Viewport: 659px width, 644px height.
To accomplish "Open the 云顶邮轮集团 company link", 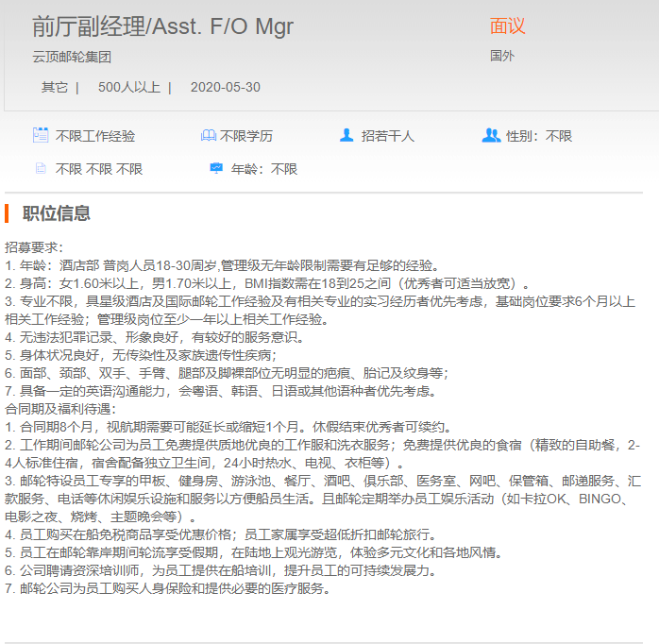I will (72, 57).
